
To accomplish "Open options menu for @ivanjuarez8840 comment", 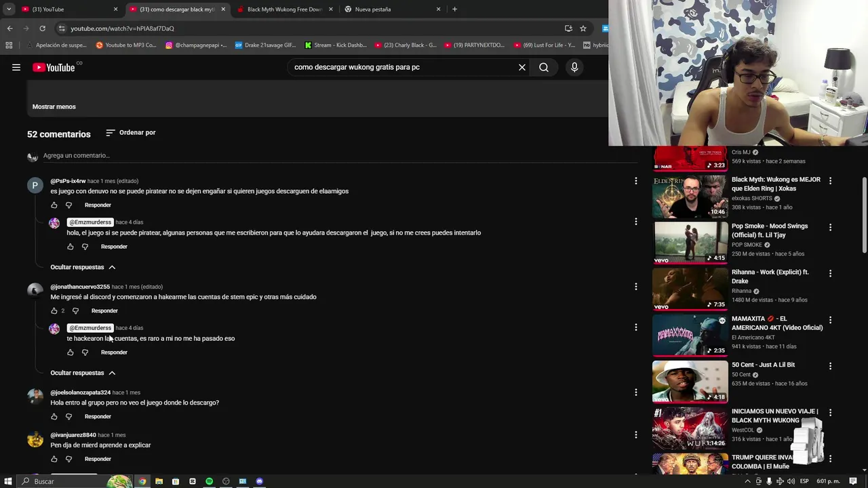I will coord(635,434).
